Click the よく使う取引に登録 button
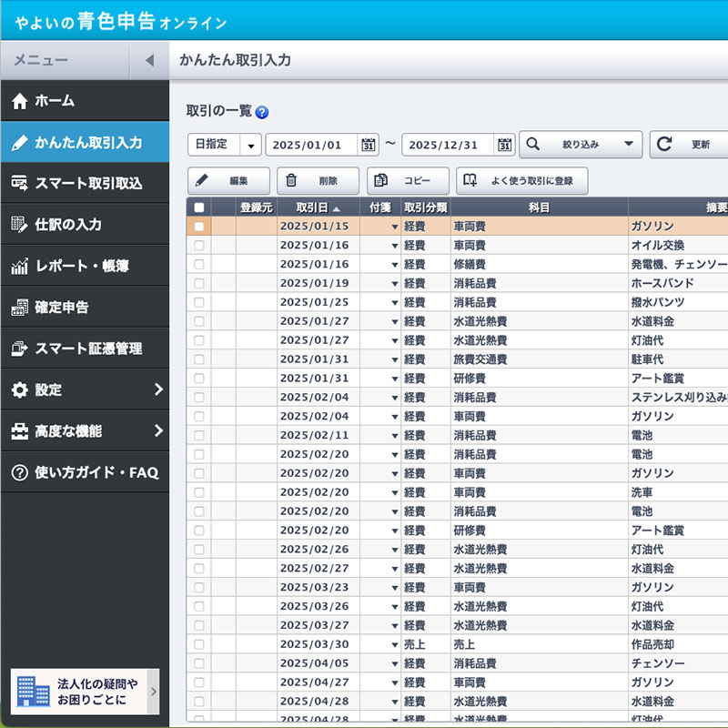 521,180
